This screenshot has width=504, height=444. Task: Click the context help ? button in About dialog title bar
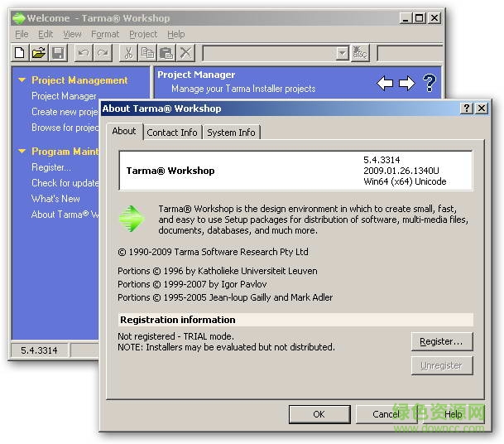tap(467, 109)
